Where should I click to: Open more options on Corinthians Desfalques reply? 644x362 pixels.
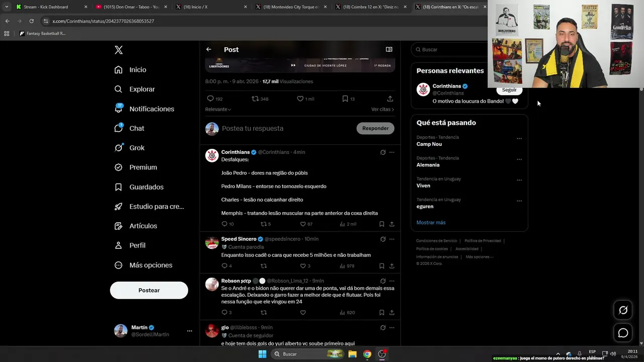click(392, 152)
